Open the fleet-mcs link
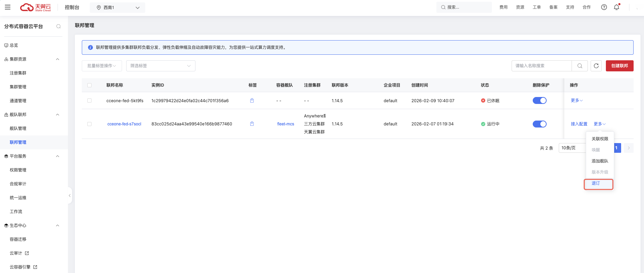This screenshot has width=644, height=273. point(285,124)
